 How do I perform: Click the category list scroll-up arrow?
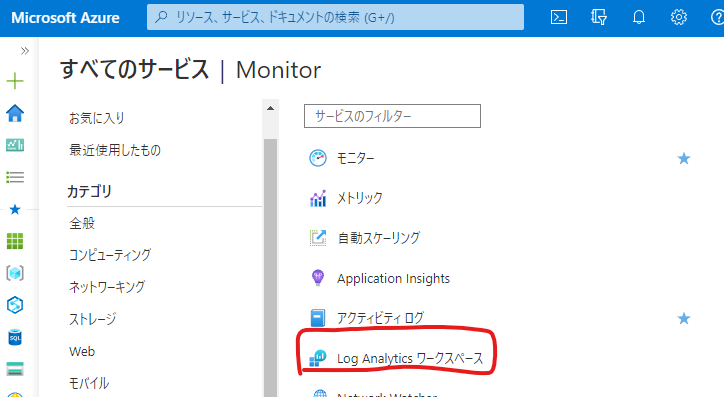(x=271, y=108)
